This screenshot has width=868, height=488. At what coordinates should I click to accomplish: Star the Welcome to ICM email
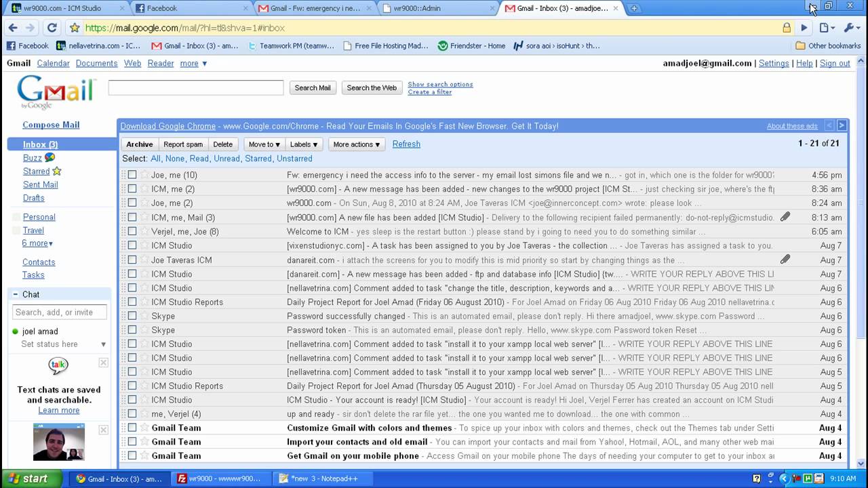(144, 231)
